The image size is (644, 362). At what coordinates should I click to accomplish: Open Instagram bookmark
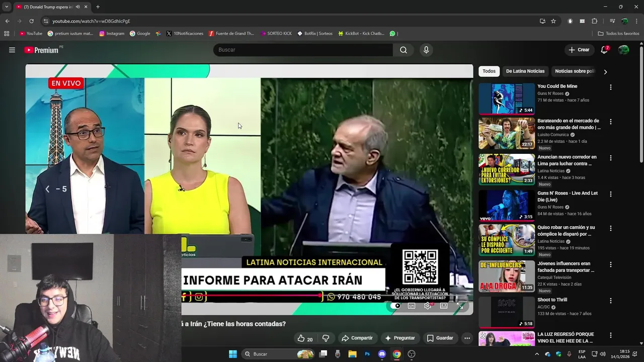pyautogui.click(x=112, y=34)
